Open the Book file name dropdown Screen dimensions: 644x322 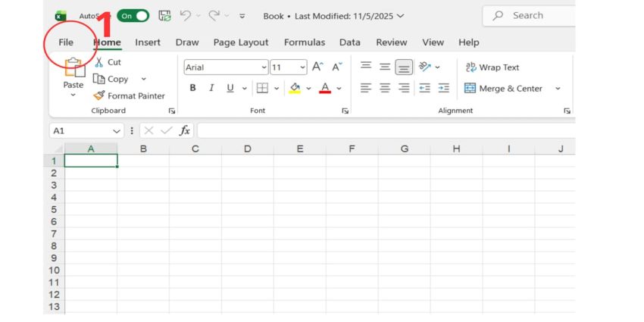(401, 16)
